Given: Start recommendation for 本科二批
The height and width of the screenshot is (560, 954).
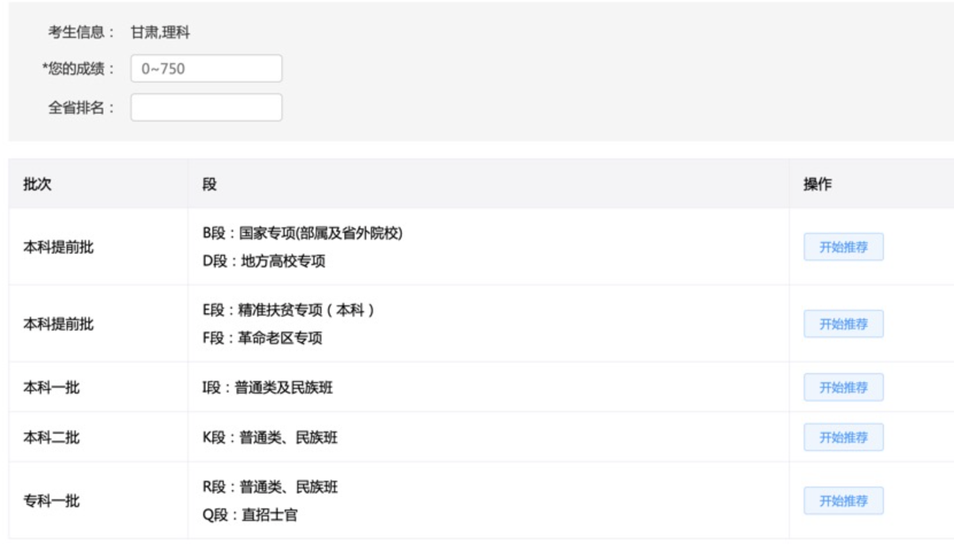Looking at the screenshot, I should (843, 438).
